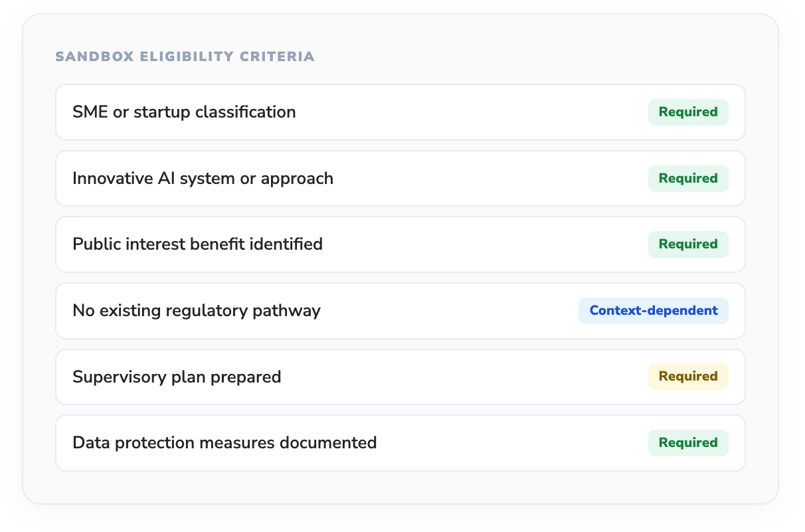Click the 'SME or startup classification' label text
This screenshot has height=532, width=805.
[184, 112]
